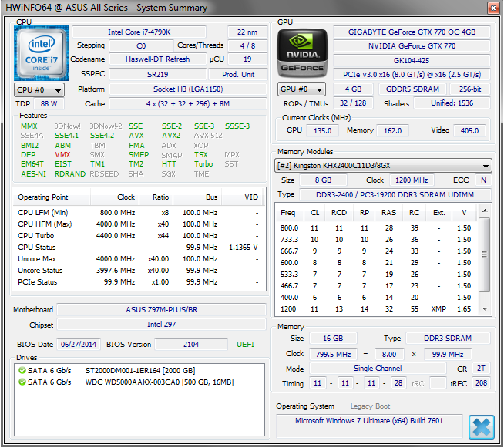Open the GPU #0 selector dropdown
Screen dimensions: 504x448
point(302,90)
